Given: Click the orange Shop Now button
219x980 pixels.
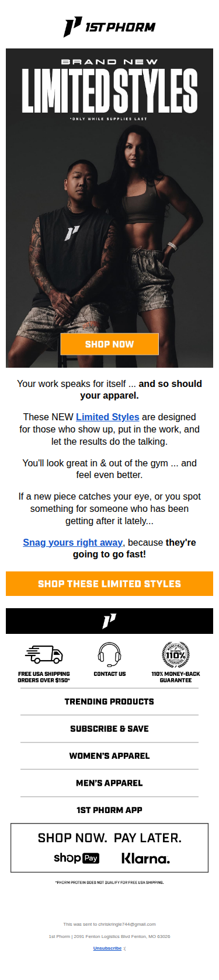Looking at the screenshot, I should [x=109, y=344].
